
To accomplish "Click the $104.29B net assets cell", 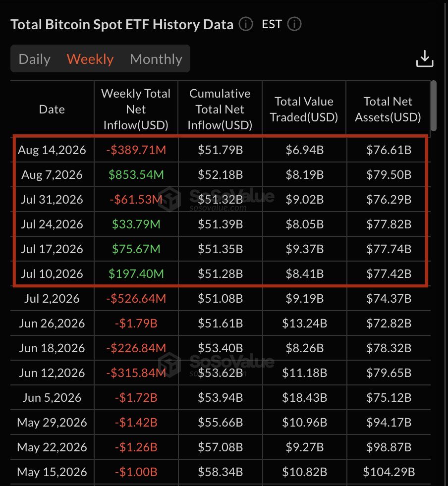I will (x=389, y=472).
